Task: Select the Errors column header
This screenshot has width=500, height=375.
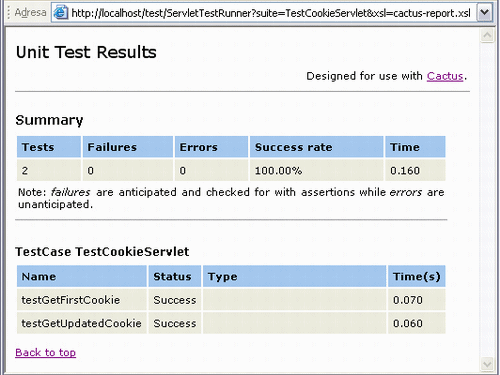Action: coord(211,147)
